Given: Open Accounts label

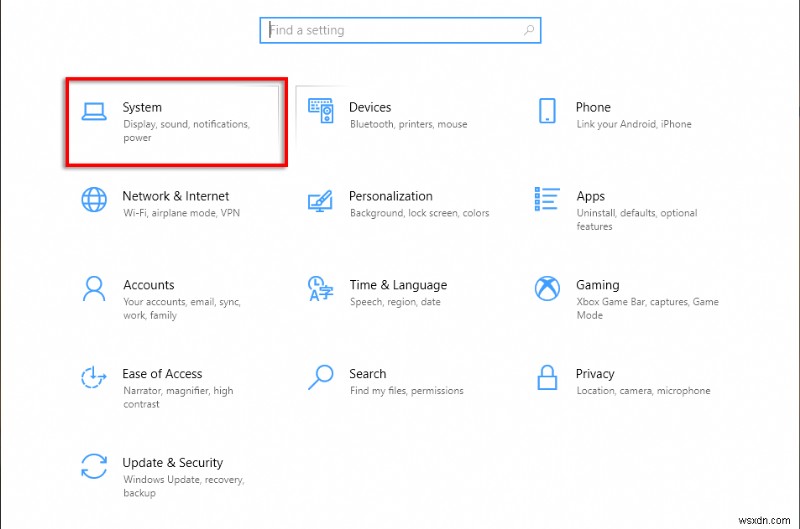Looking at the screenshot, I should [148, 285].
